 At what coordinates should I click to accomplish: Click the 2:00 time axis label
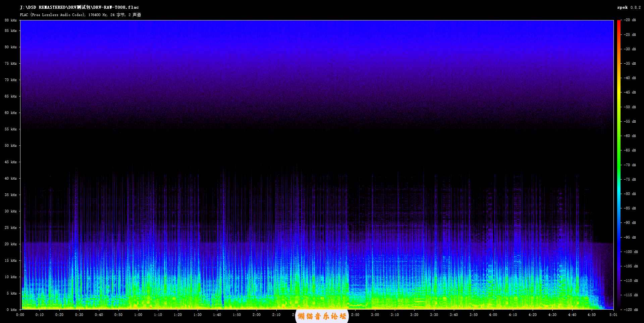[256, 315]
